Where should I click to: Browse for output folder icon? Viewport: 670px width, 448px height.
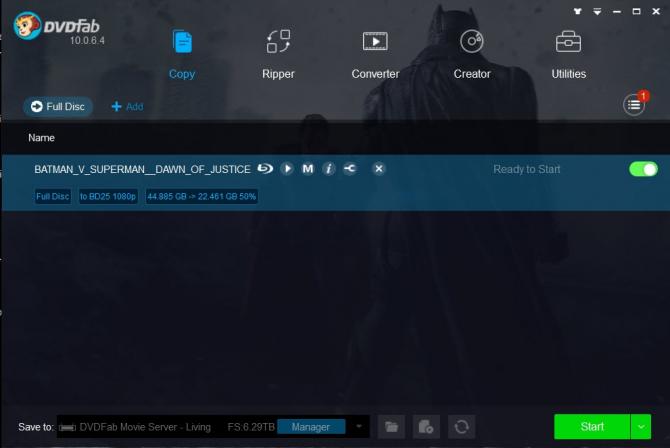[391, 427]
